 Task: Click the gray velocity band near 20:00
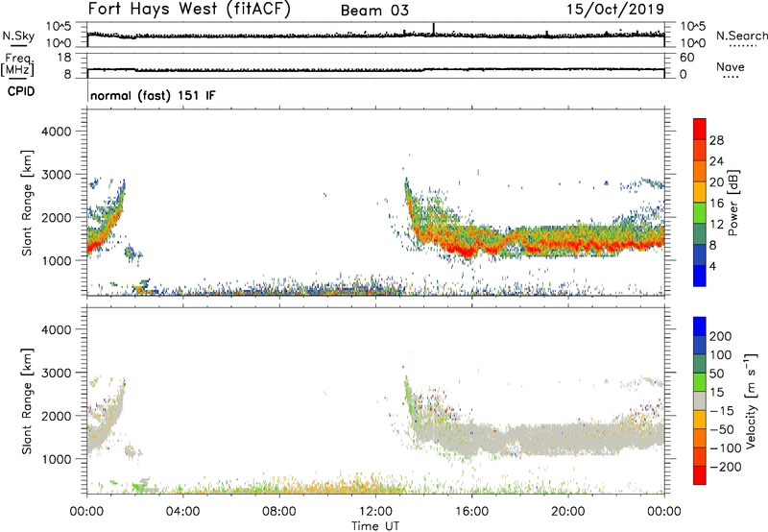(568, 440)
